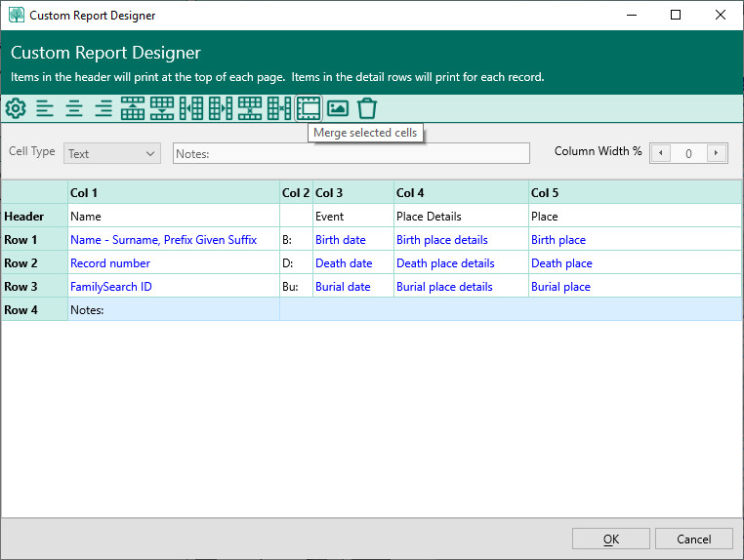Screen dimensions: 744x560
Task: Click the delete column icon
Action: click(279, 109)
